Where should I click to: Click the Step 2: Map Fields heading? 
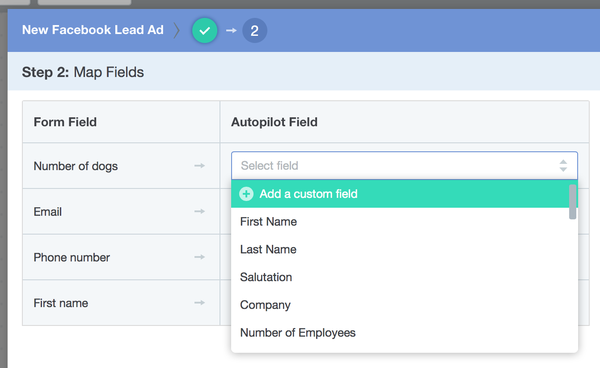pos(83,72)
